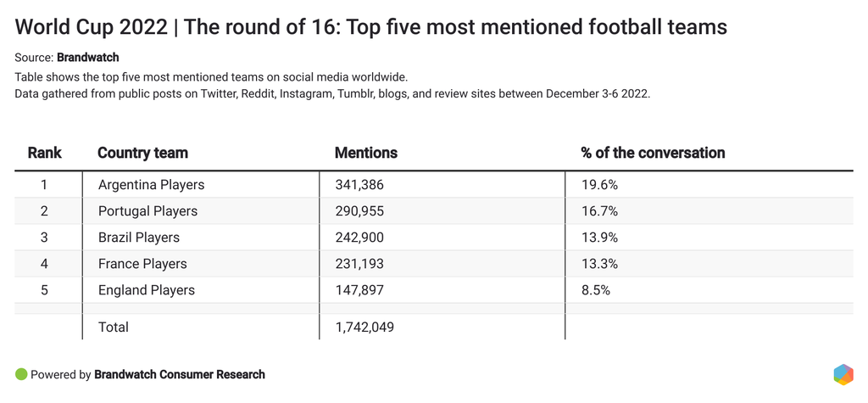The image size is (868, 403).
Task: Select the Argentina Players cell
Action: [x=151, y=185]
